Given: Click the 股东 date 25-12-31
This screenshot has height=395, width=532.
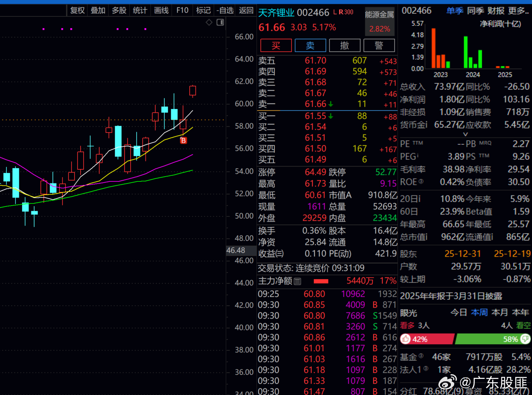Looking at the screenshot, I should pyautogui.click(x=462, y=254).
